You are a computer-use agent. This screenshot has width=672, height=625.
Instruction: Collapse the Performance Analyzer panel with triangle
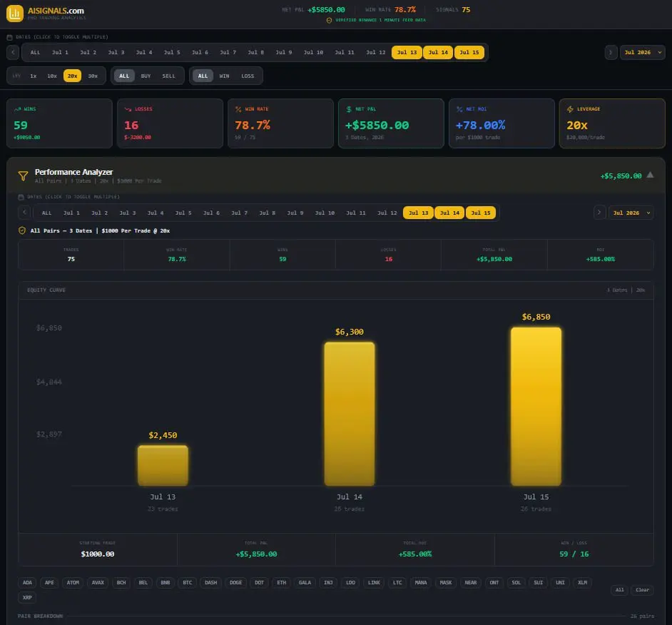(x=650, y=175)
